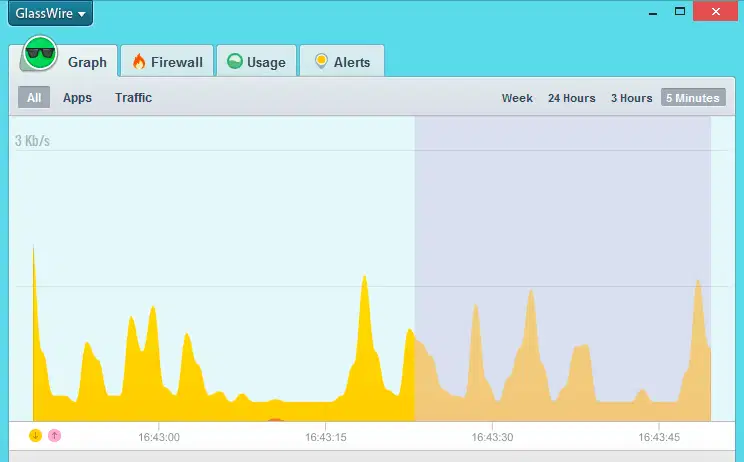Viewport: 744px width, 462px height.
Task: Select the Traffic view filter
Action: click(x=133, y=98)
